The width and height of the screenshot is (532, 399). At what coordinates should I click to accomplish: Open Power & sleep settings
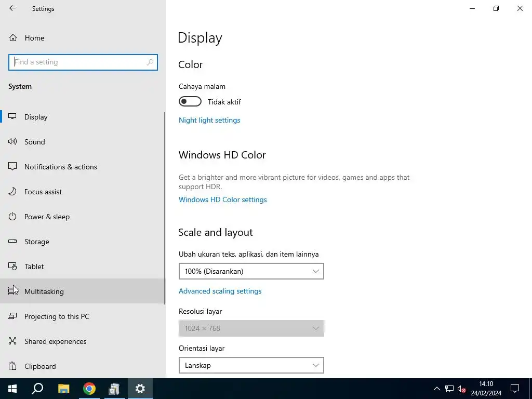coord(82,217)
